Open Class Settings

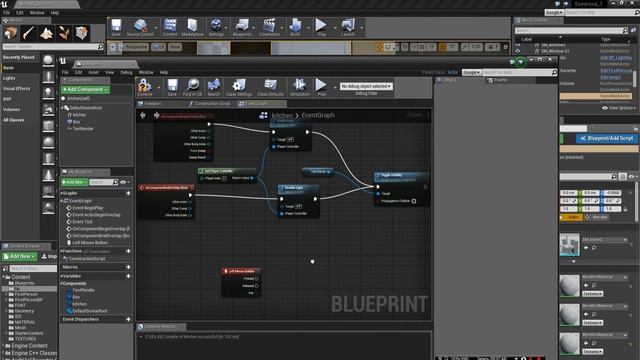[239, 87]
